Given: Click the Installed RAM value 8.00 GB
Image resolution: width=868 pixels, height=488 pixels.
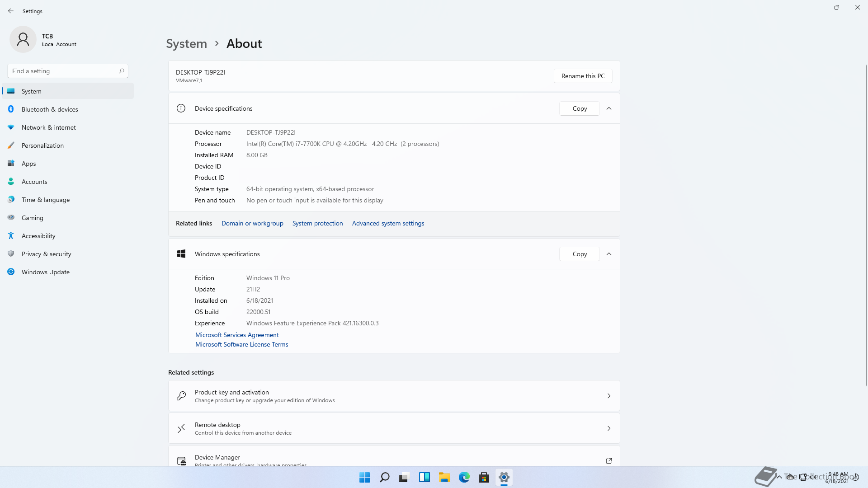Looking at the screenshot, I should [257, 155].
